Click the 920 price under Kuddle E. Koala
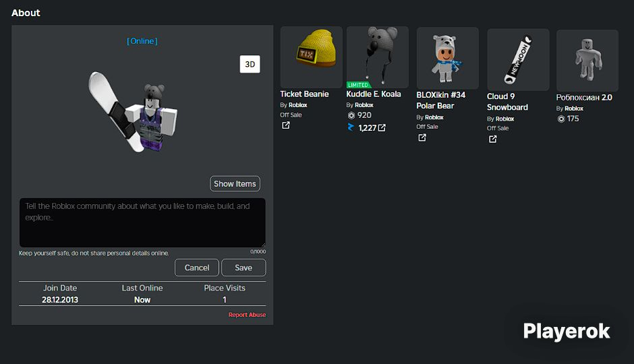Image resolution: width=634 pixels, height=364 pixels. [x=364, y=115]
